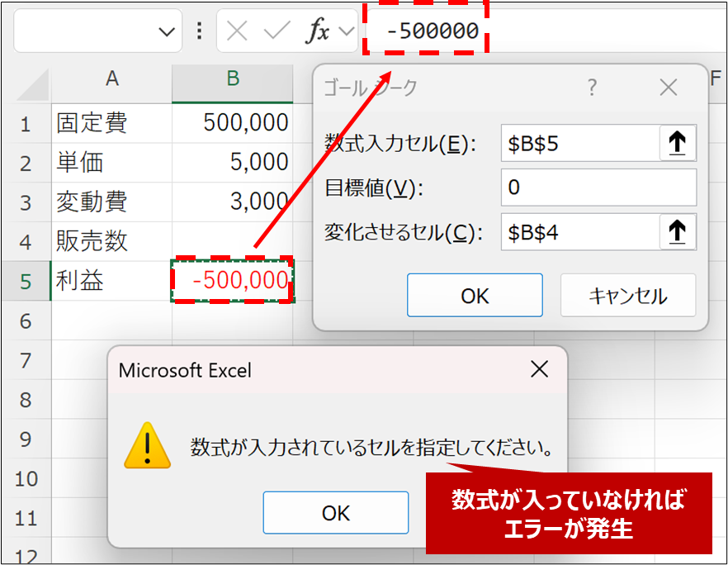Click the キャンセル button
This screenshot has width=728, height=565.
(627, 296)
